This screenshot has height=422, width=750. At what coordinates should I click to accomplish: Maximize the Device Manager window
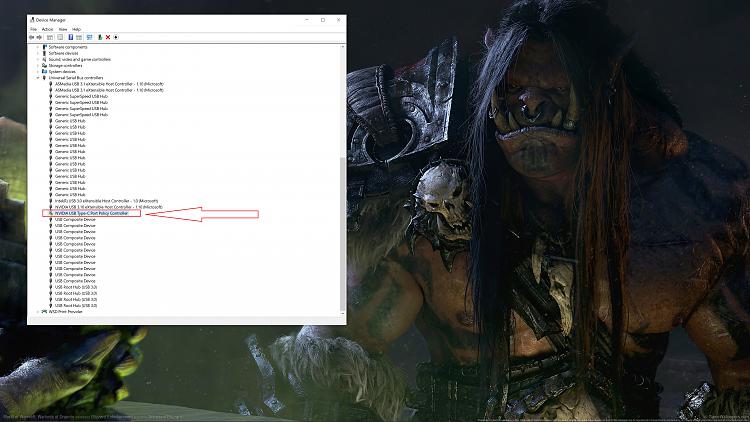pos(323,20)
